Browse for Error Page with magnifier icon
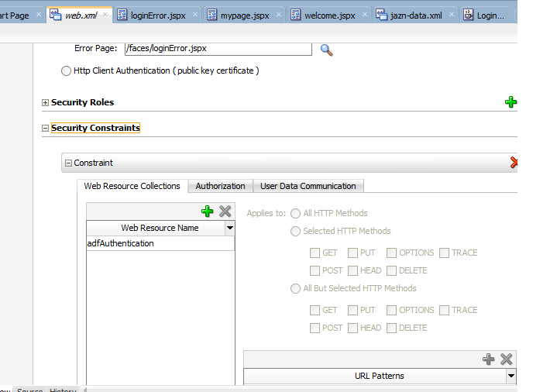Screen dimensions: 557x392 coord(326,50)
